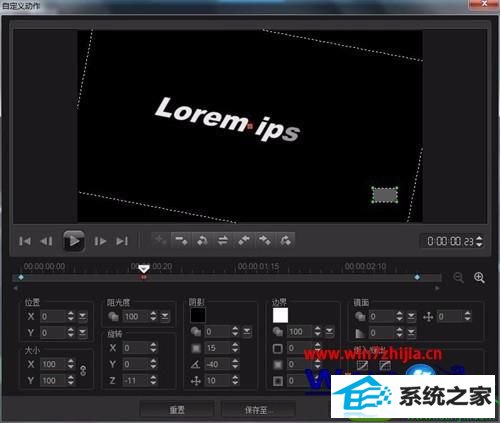Click the sixth keyframe toolbar icon
The width and height of the screenshot is (500, 423).
[x=265, y=240]
